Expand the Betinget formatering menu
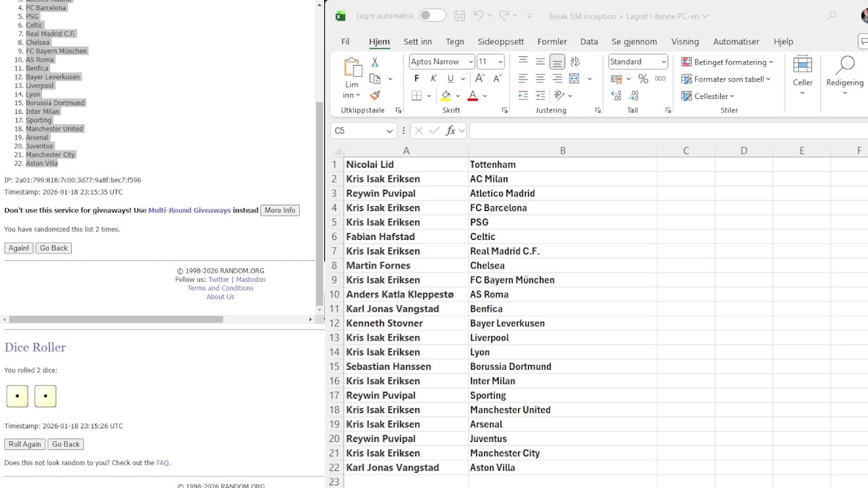Viewport: 868px width, 488px height. click(x=727, y=62)
